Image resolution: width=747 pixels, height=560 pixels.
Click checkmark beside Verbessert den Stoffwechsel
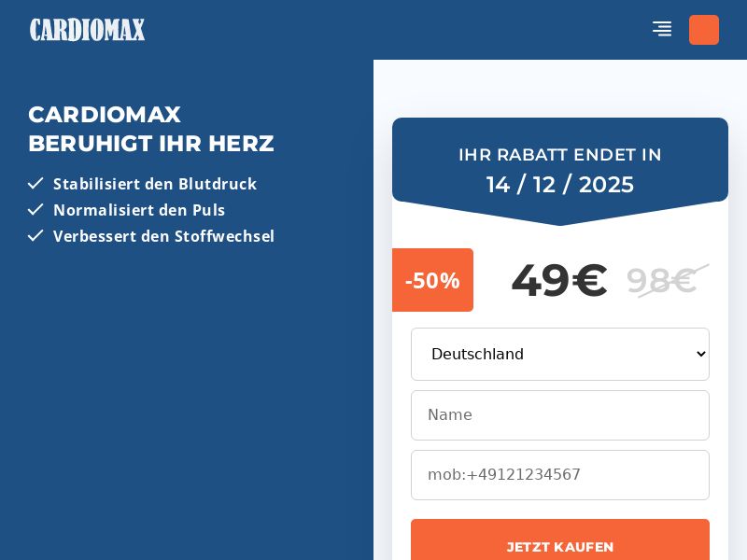point(35,236)
